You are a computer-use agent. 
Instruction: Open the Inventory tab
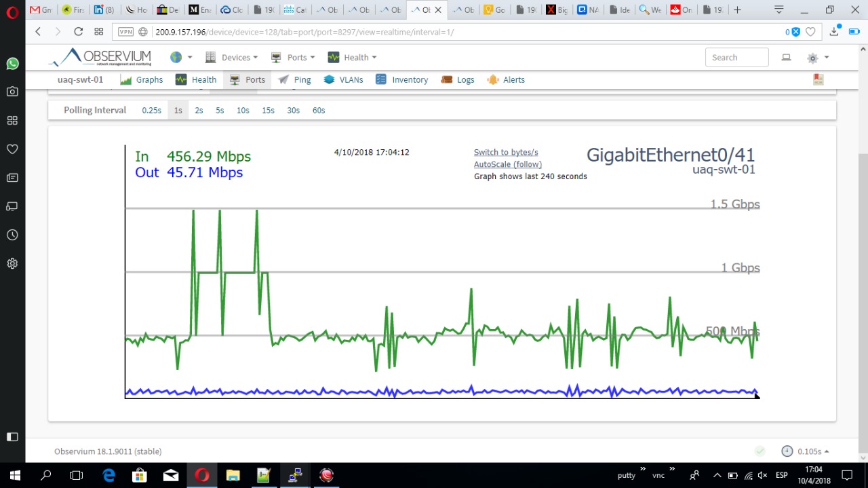(x=402, y=79)
